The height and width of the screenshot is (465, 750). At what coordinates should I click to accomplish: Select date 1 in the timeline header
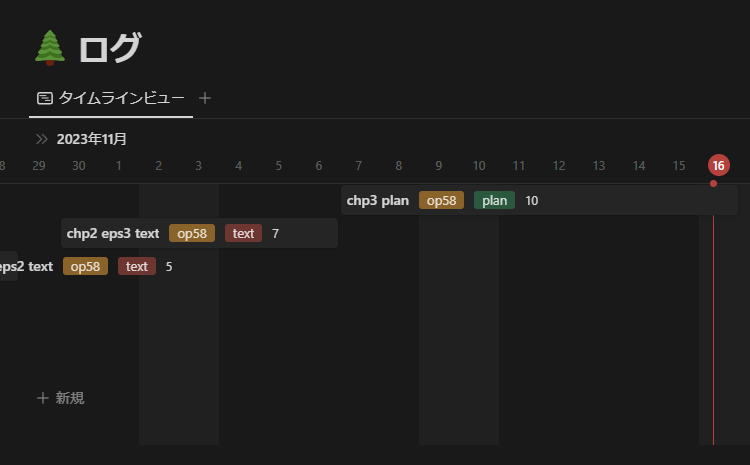pos(119,166)
